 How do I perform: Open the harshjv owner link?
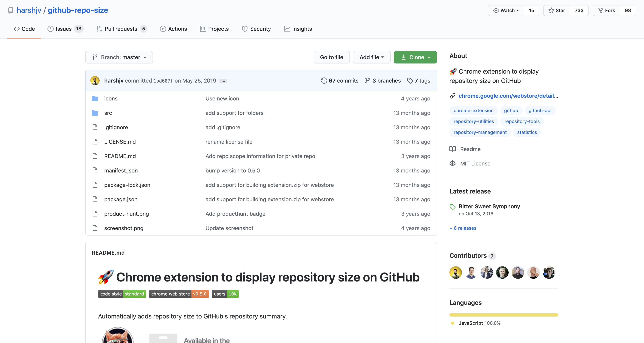point(29,10)
